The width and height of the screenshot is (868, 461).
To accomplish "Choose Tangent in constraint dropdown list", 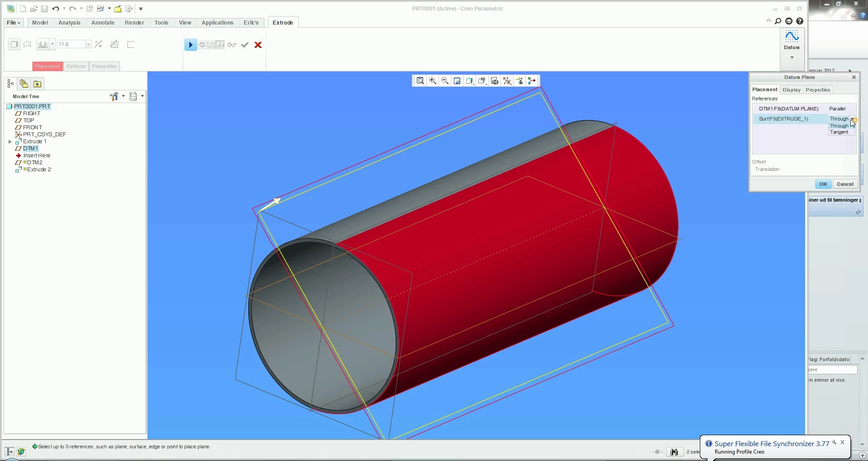I will pyautogui.click(x=839, y=132).
